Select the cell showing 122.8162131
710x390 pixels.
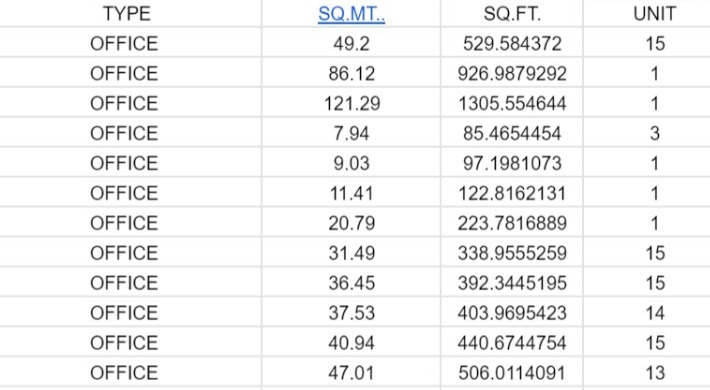512,193
